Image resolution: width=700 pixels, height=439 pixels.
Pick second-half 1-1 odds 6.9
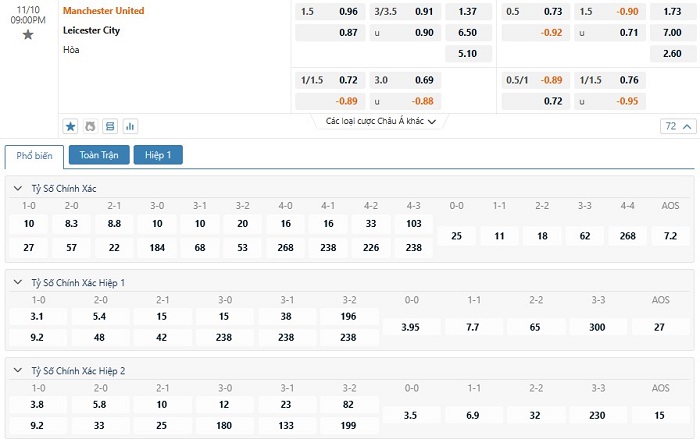(x=473, y=415)
